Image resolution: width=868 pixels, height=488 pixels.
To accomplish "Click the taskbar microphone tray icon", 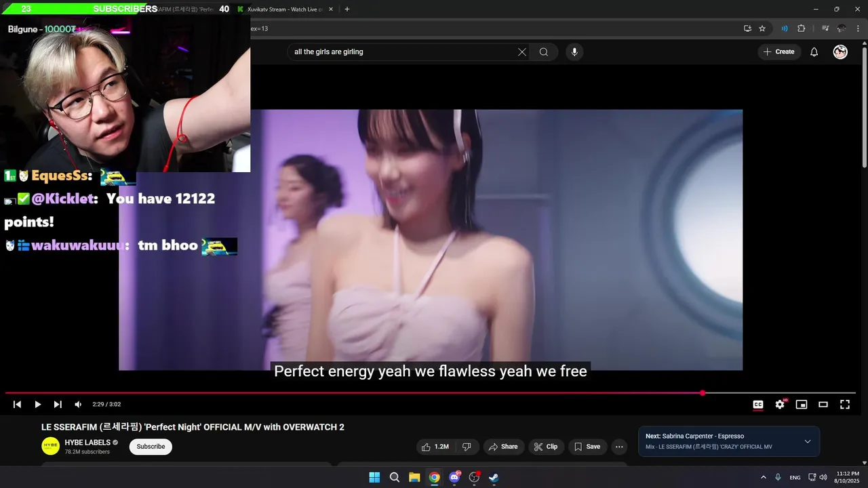I will 778,477.
